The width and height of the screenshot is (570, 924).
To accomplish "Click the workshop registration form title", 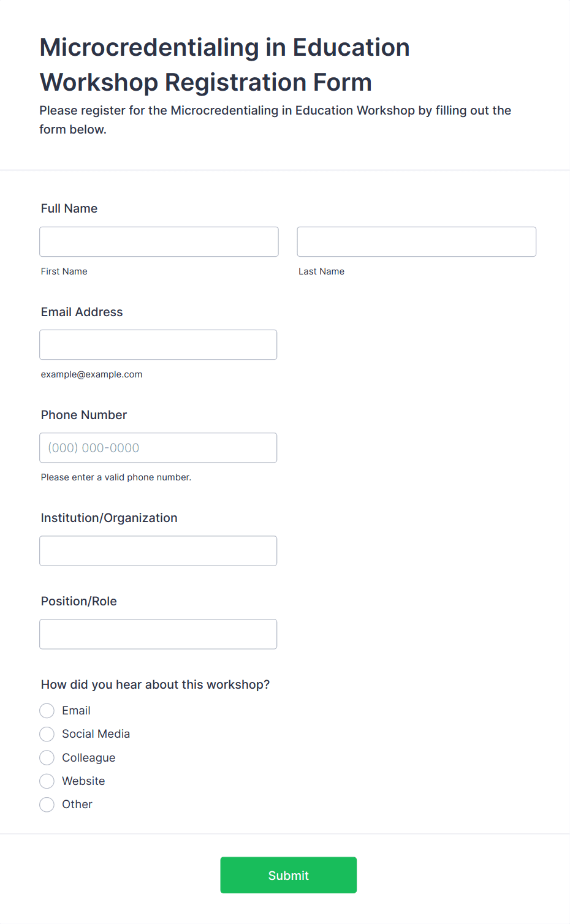I will [224, 64].
